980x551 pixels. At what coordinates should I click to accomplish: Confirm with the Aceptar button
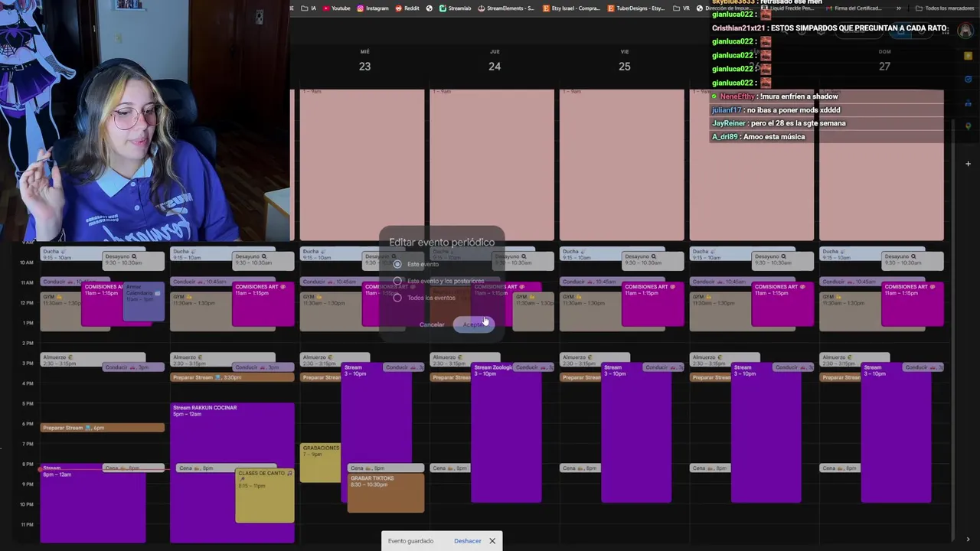473,324
